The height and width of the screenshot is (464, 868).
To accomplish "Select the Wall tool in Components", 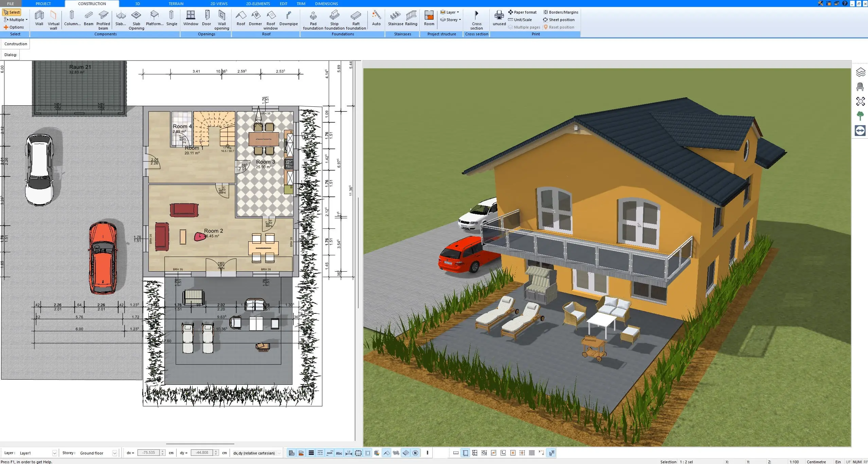I will tap(39, 18).
